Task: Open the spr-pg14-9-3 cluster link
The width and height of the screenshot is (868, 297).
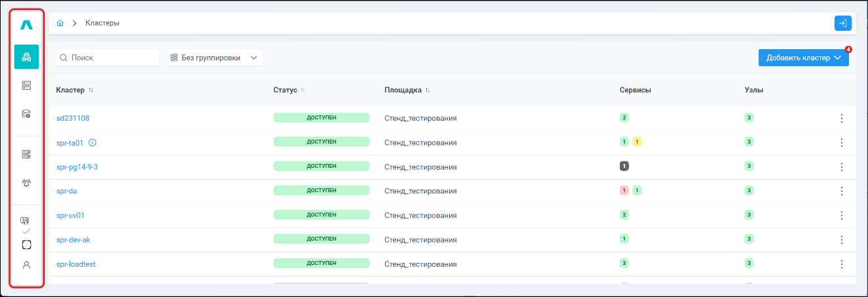Action: (77, 167)
